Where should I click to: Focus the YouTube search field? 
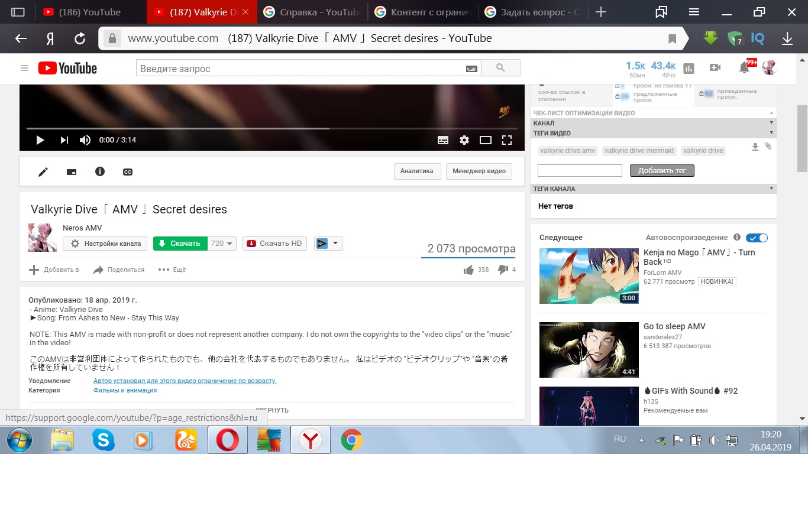point(300,68)
